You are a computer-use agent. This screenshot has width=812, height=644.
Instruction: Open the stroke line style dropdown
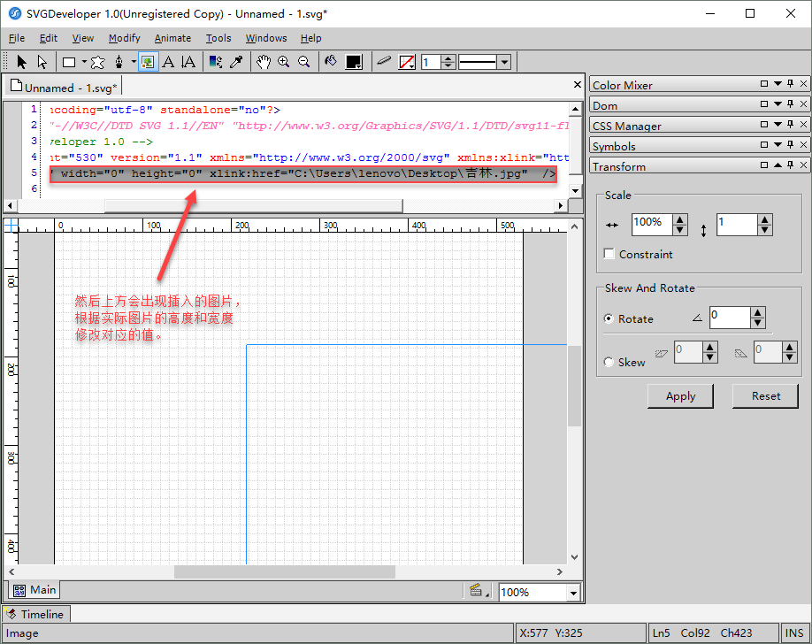[504, 62]
